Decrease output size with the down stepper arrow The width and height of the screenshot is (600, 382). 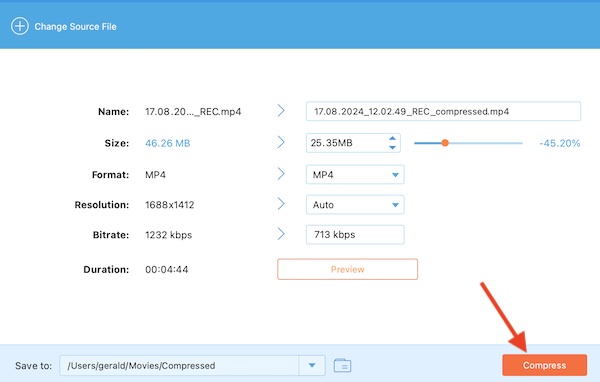pos(392,148)
